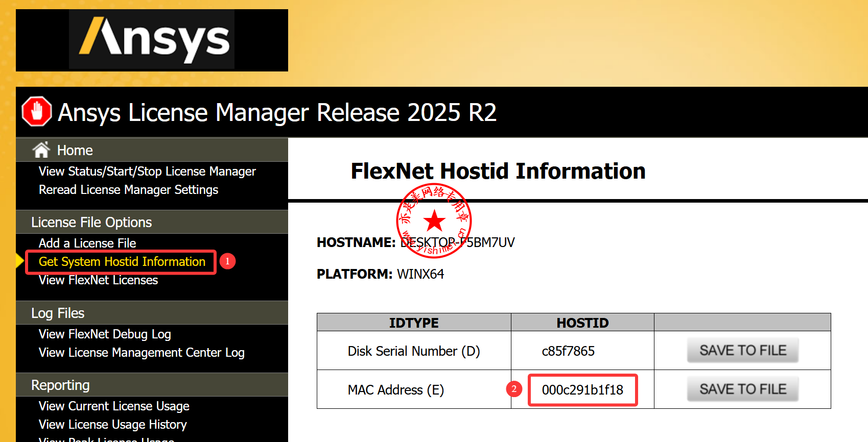Screen dimensions: 868x442
Task: Open View FlexNet Licenses
Action: point(98,280)
